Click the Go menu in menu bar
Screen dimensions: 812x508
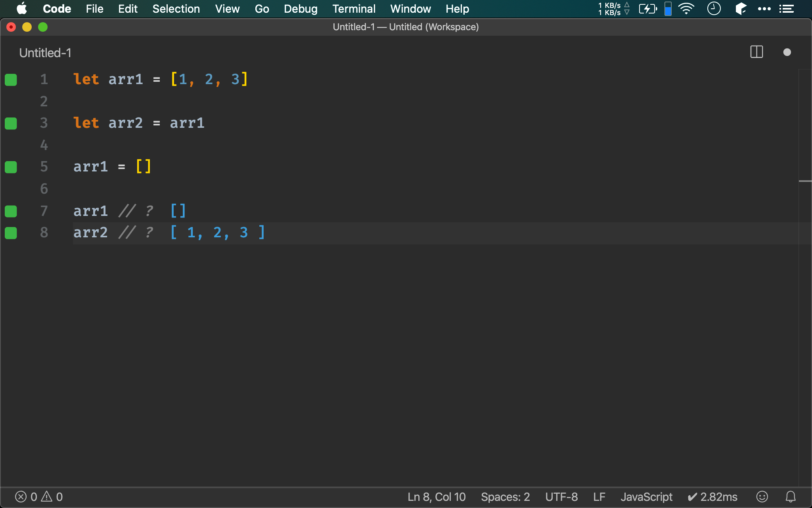[x=262, y=9]
